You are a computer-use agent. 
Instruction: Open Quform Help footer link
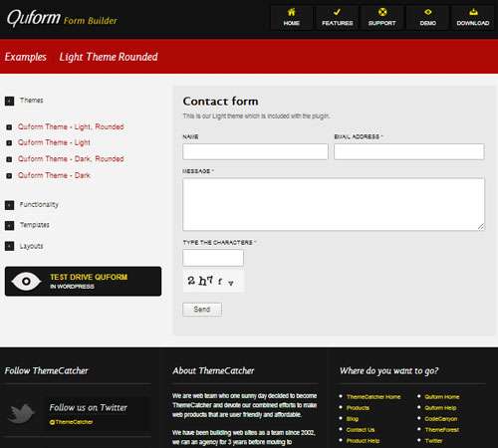pyautogui.click(x=440, y=408)
